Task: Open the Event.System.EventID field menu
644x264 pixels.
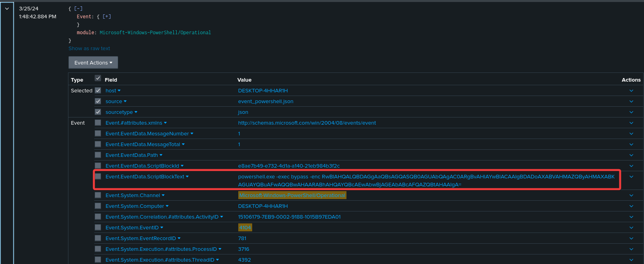Action: [134, 228]
